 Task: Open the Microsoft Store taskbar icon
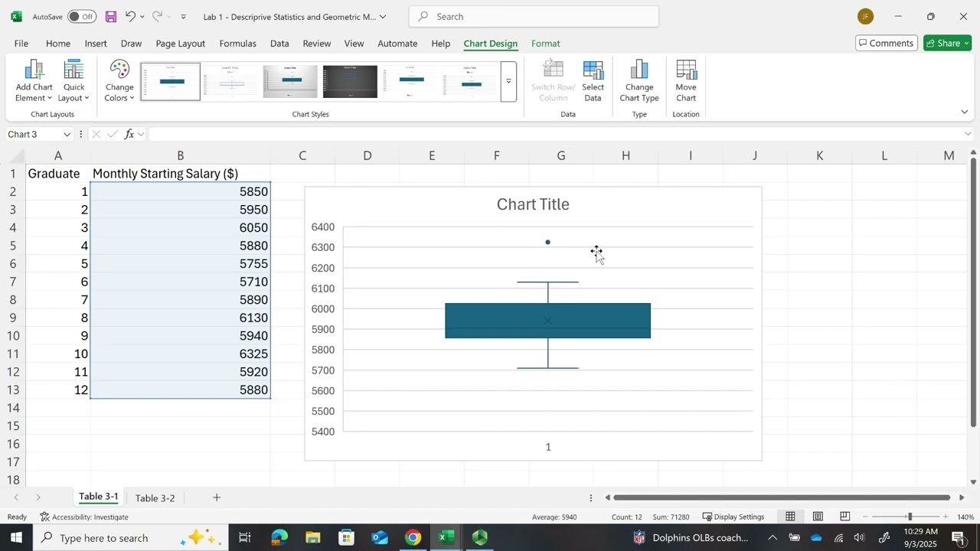click(346, 537)
